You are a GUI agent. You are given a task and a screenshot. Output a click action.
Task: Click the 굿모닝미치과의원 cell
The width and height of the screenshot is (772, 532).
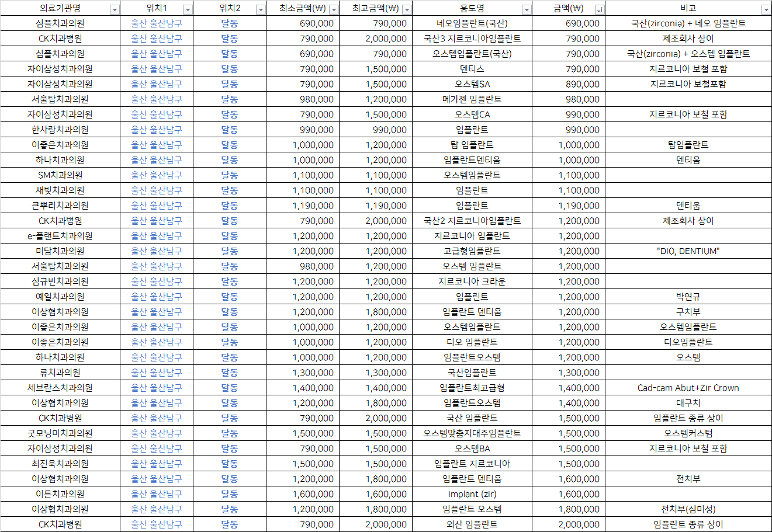click(x=60, y=433)
